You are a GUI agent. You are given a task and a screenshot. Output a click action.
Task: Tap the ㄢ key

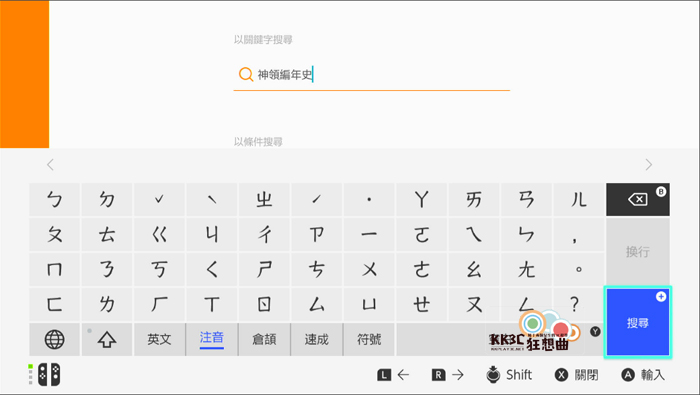526,199
